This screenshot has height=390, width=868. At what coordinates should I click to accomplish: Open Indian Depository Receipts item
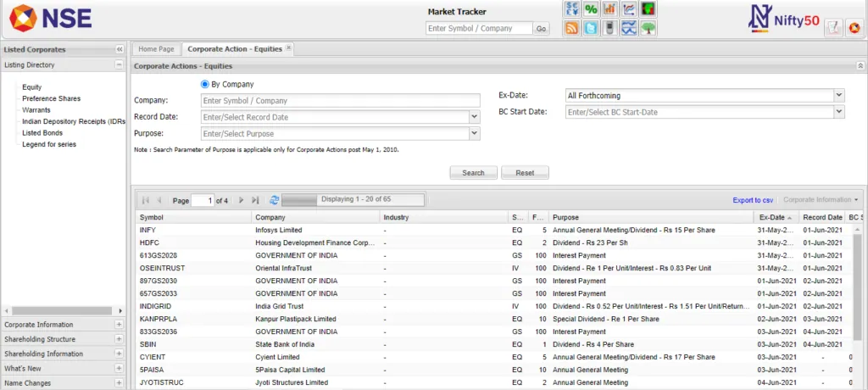(74, 121)
